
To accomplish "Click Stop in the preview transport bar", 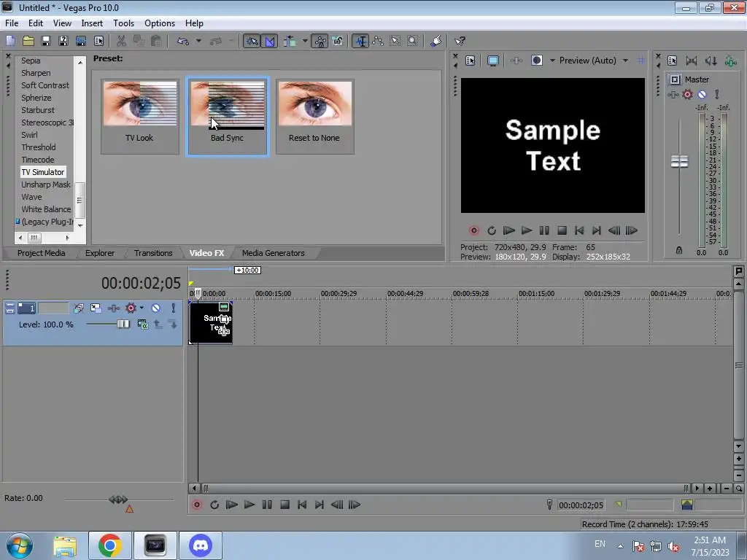I will (562, 230).
